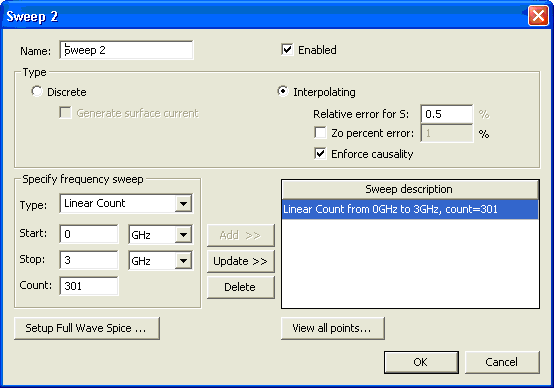Toggle the Enforce causality checkbox
This screenshot has width=554, height=388.
320,154
